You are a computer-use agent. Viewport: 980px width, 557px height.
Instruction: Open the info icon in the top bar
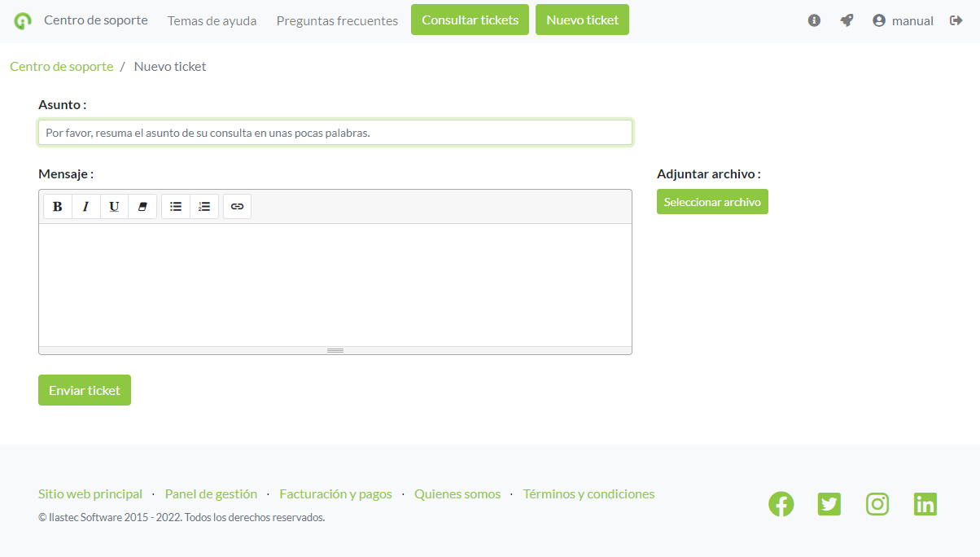click(814, 20)
